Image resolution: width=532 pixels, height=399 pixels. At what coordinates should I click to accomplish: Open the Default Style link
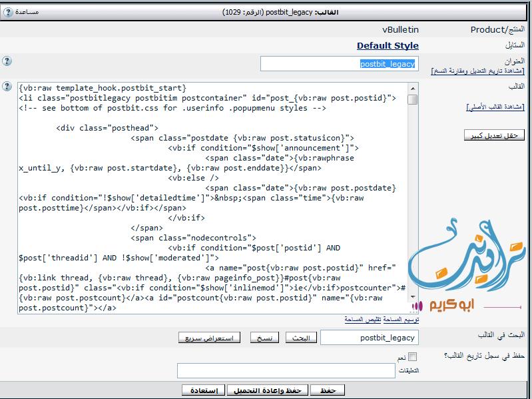coord(388,45)
